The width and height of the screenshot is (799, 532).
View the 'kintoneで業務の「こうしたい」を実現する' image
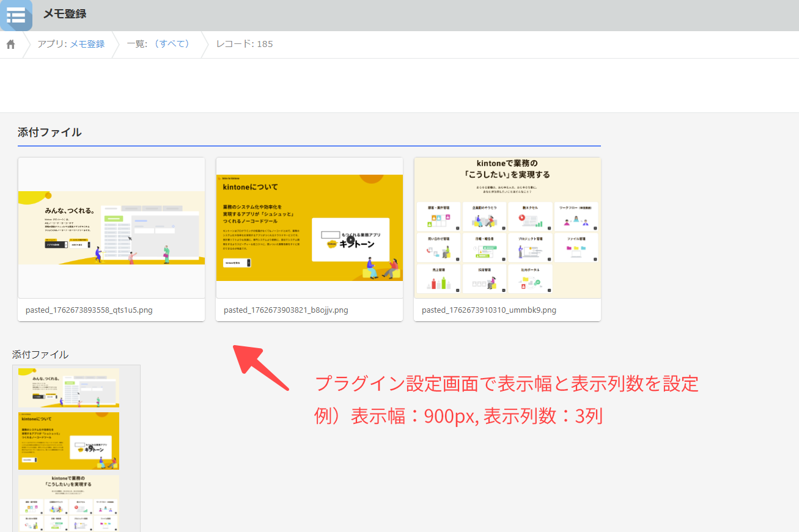click(507, 228)
